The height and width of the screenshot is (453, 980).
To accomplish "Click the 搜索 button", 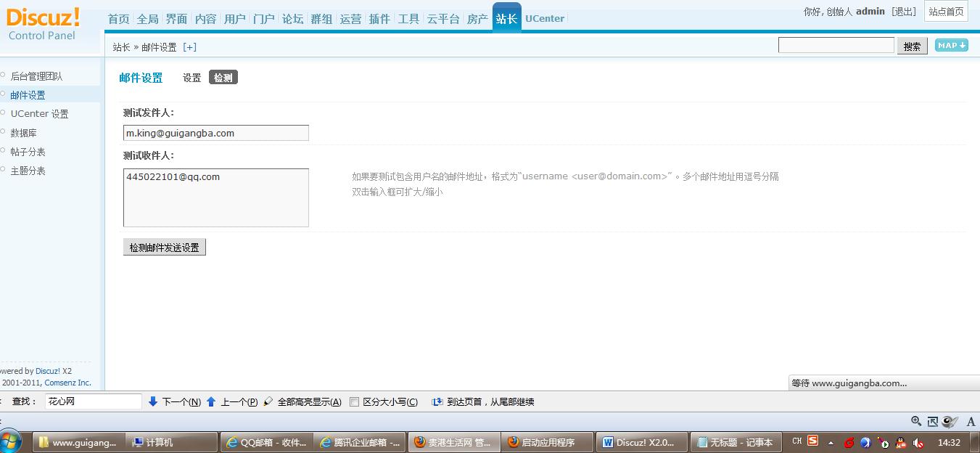I will [913, 46].
